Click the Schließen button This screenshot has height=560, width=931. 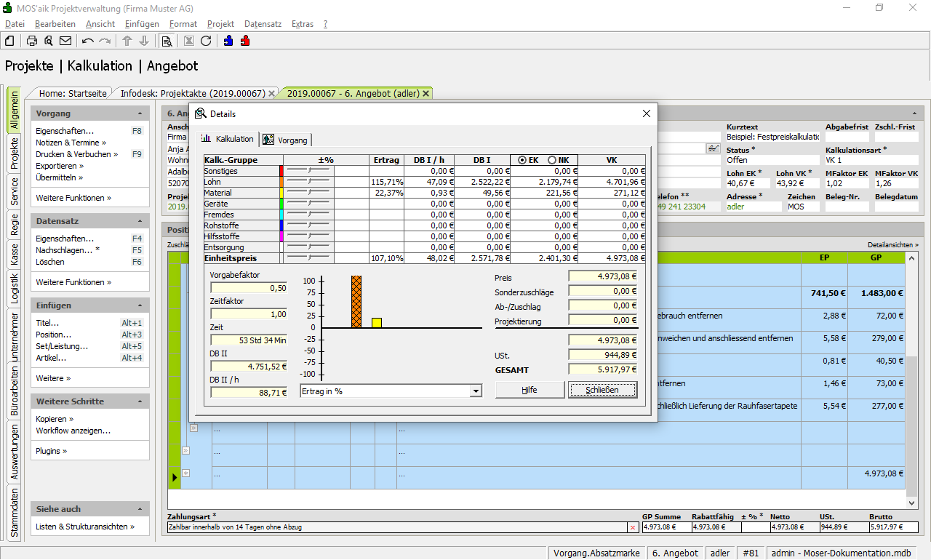(x=602, y=390)
